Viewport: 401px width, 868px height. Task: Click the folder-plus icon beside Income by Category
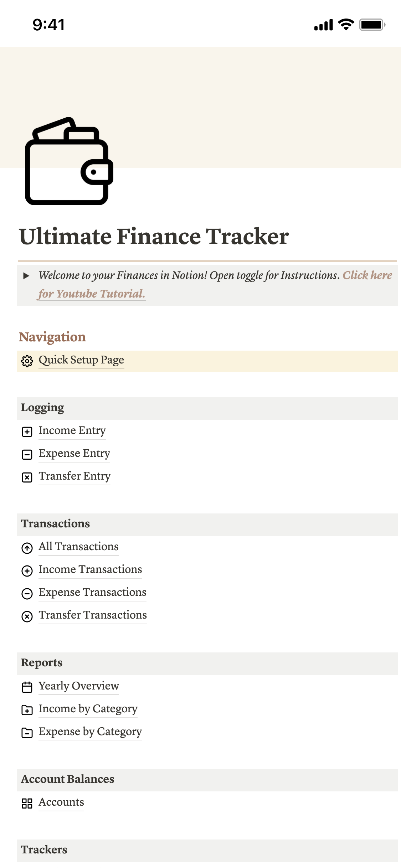(27, 710)
